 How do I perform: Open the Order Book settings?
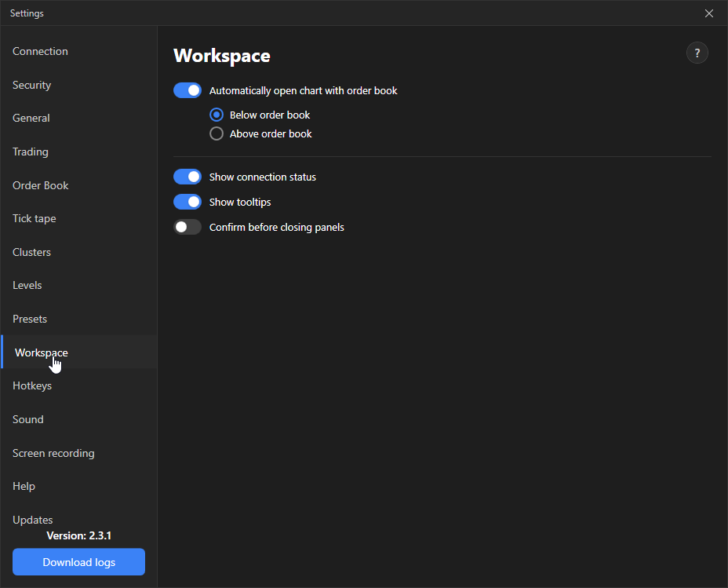point(79,185)
